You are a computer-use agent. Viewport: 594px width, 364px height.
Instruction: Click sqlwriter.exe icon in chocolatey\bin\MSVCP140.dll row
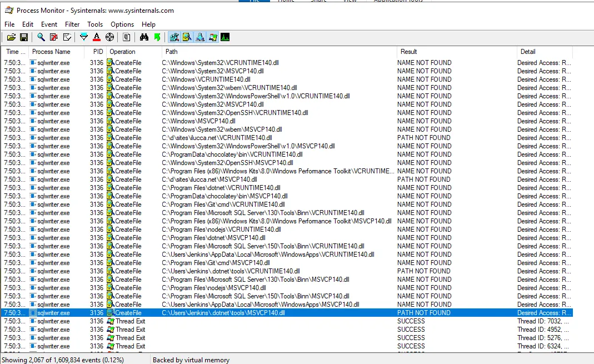(x=33, y=196)
